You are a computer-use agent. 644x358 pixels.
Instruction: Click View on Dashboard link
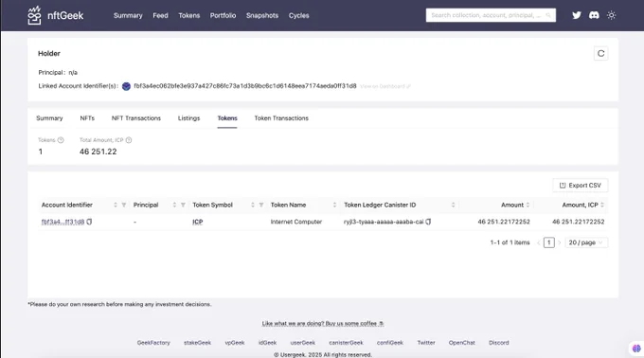tap(385, 86)
